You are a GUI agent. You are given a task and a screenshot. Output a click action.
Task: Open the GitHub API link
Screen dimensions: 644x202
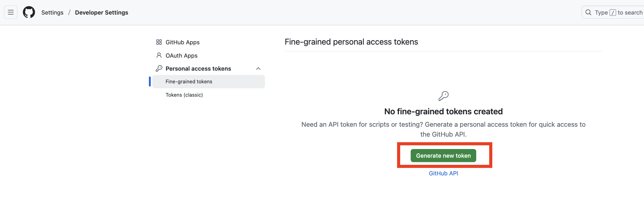pos(443,173)
